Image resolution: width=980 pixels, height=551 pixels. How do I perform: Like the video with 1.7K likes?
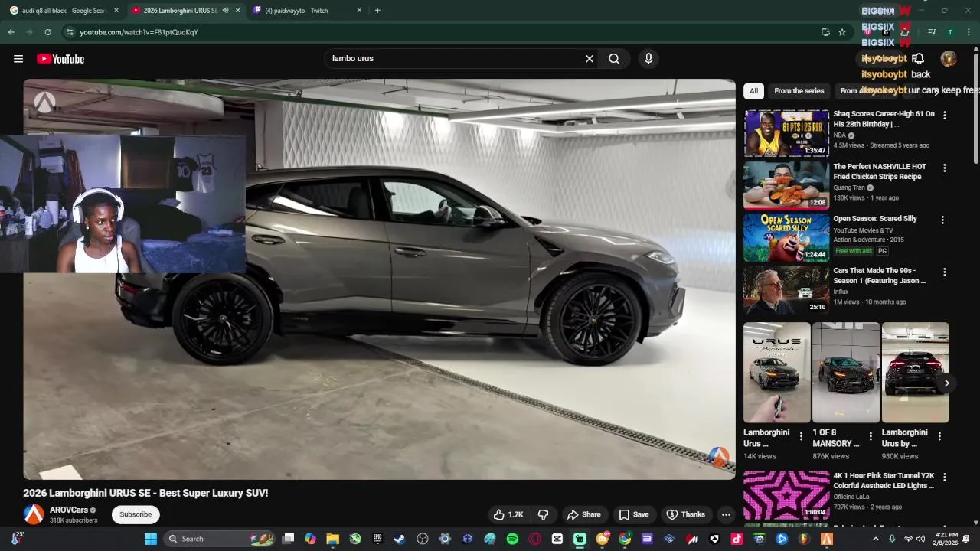tap(508, 514)
